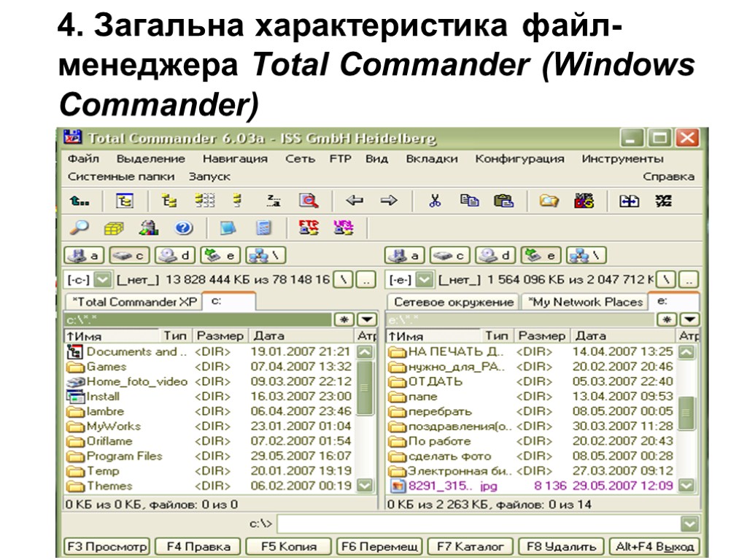Click F6 Перемещ button

click(x=379, y=546)
